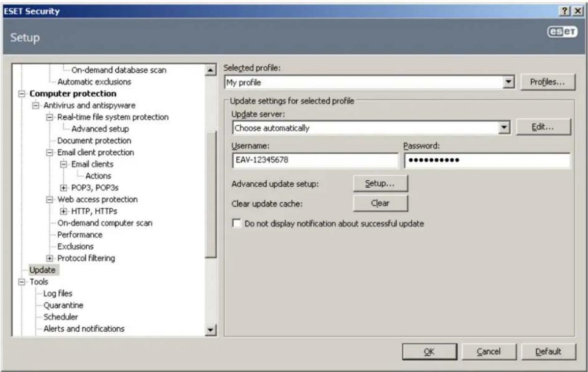Select Web access protection item
The image size is (588, 372).
(98, 199)
